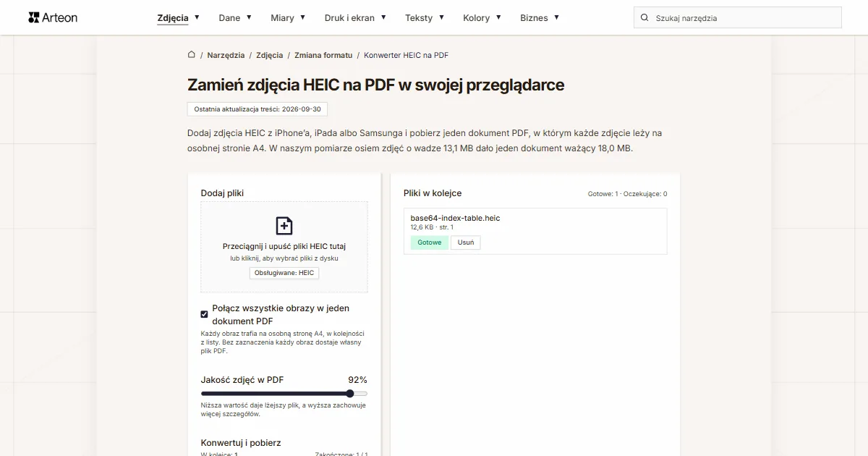This screenshot has height=456, width=868.
Task: Expand the Zdjęcia dropdown arrow
Action: click(x=197, y=17)
